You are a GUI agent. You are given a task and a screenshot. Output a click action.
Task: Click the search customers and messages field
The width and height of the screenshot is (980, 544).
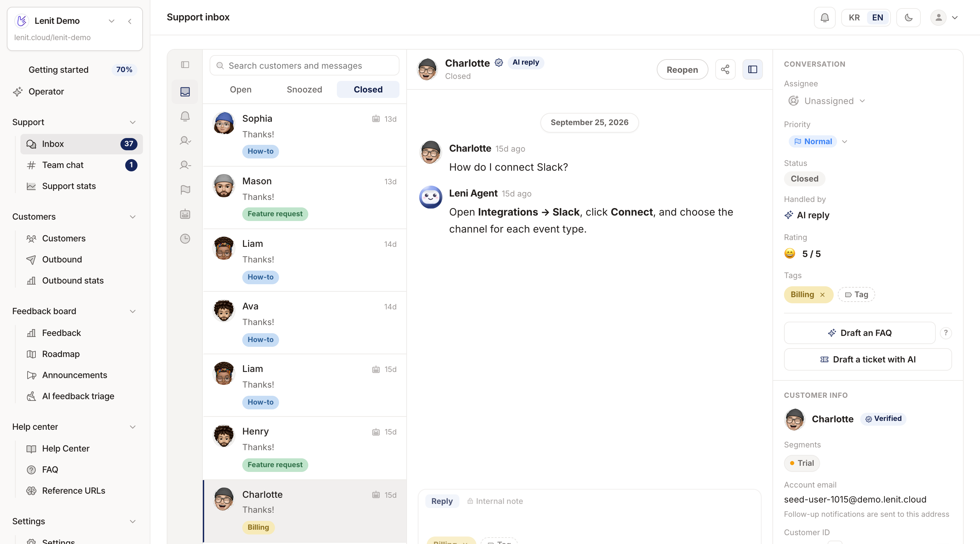point(304,66)
